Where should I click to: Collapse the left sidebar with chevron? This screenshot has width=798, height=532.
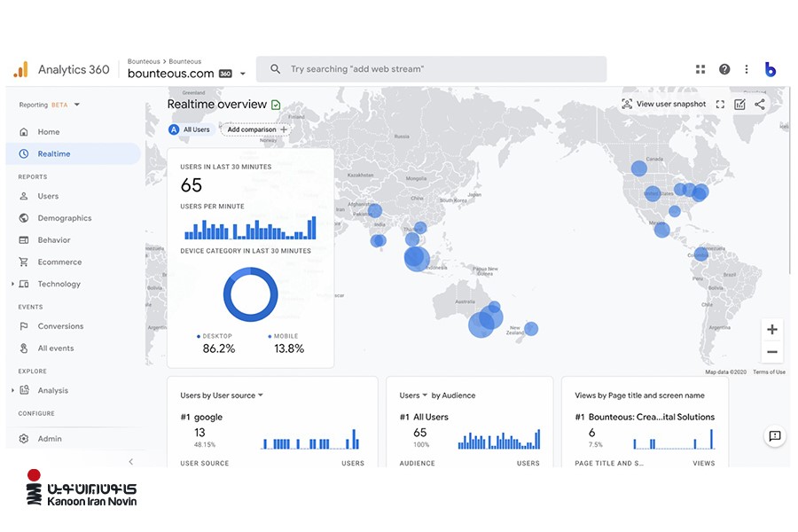[x=131, y=462]
